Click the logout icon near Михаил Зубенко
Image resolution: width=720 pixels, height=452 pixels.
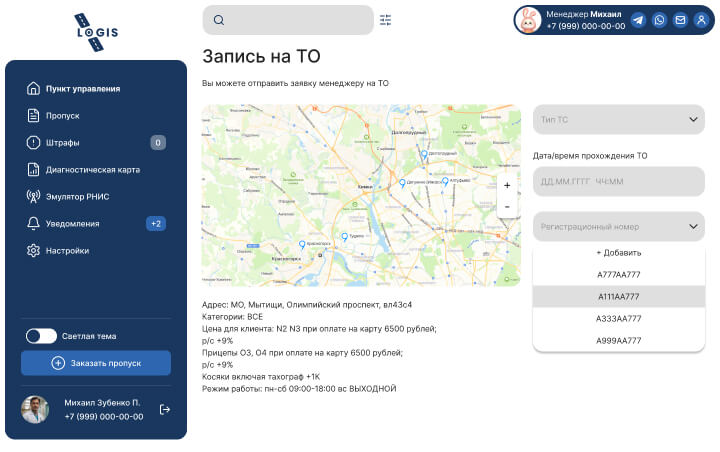coord(165,409)
